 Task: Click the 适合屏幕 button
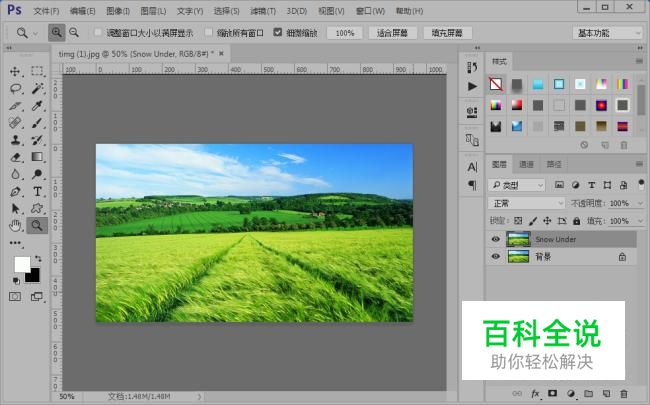point(393,33)
